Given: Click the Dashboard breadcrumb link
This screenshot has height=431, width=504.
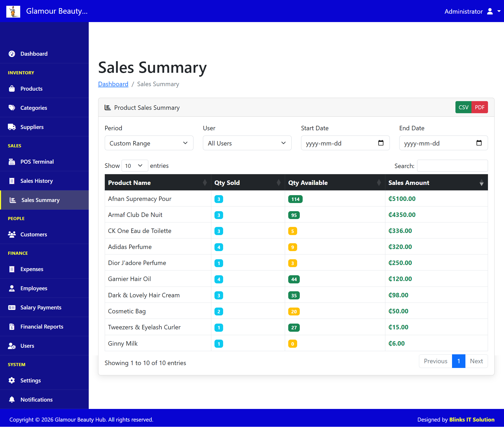Looking at the screenshot, I should tap(113, 84).
